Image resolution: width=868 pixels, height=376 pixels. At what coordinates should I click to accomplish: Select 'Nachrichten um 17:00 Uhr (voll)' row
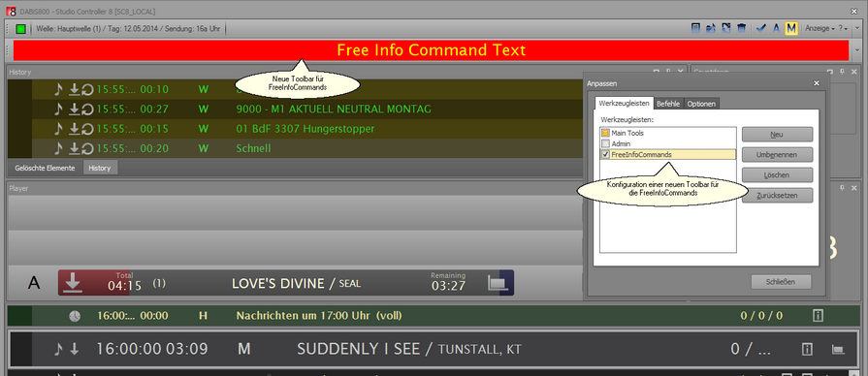[434, 316]
